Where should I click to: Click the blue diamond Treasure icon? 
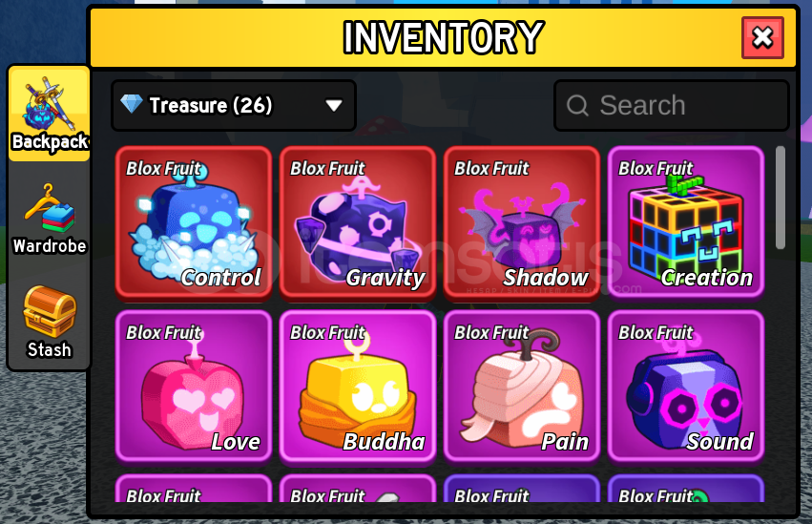[132, 104]
